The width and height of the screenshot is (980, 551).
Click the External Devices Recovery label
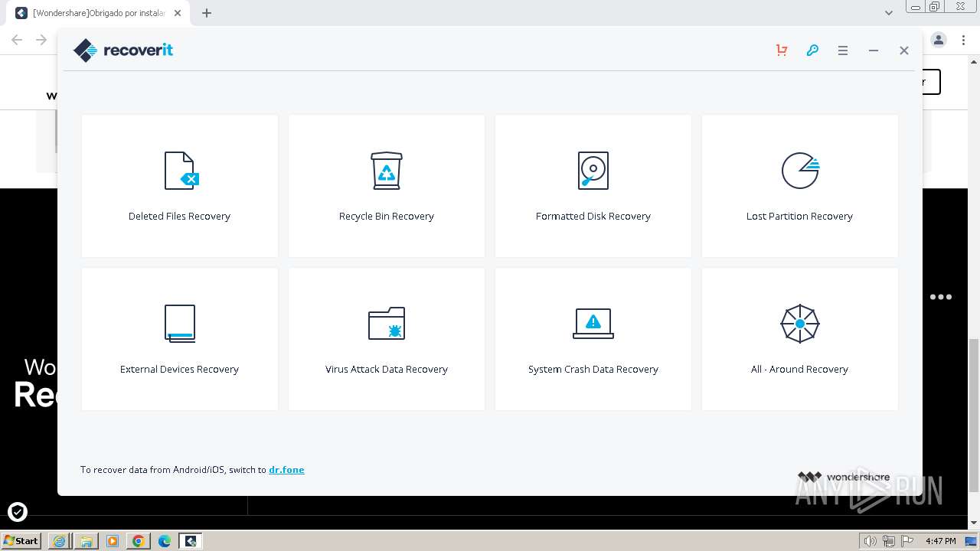pyautogui.click(x=179, y=369)
